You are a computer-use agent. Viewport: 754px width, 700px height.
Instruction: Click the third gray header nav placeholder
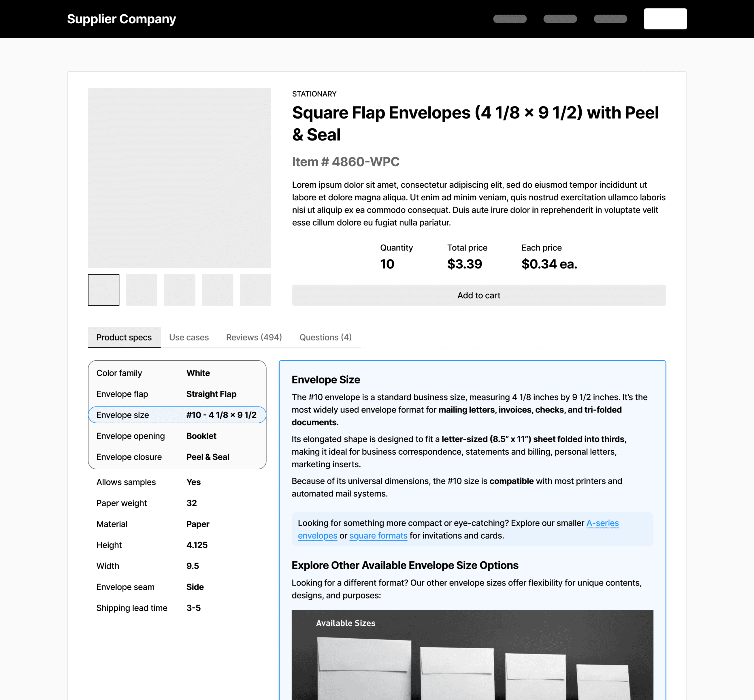pyautogui.click(x=610, y=19)
